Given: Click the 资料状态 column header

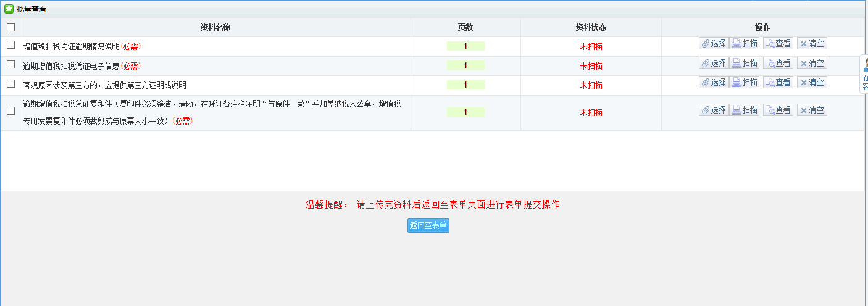Looking at the screenshot, I should [591, 27].
